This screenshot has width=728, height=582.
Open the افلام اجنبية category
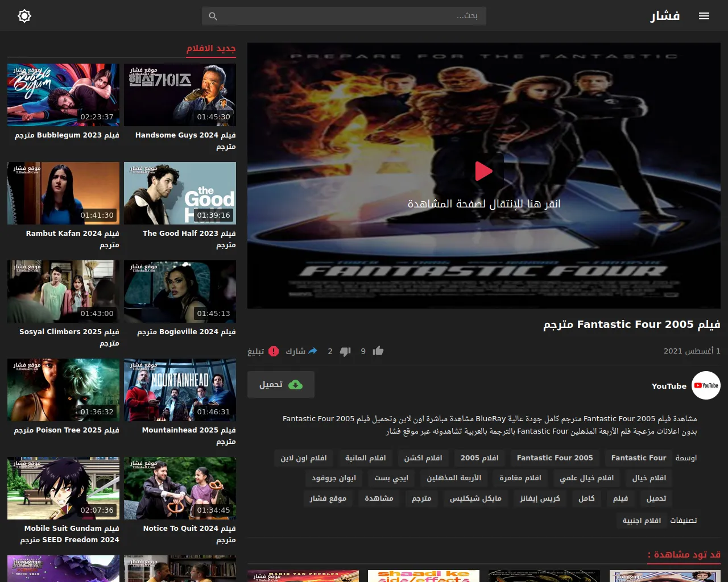point(642,521)
